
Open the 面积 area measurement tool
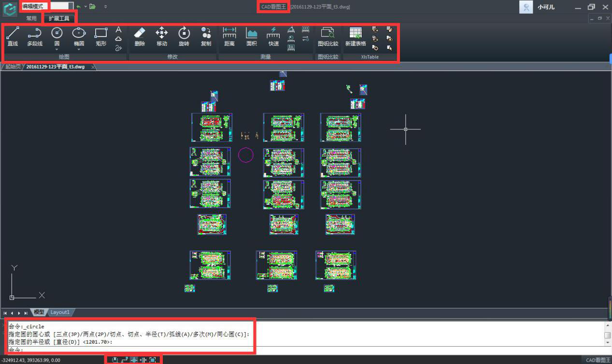pos(251,37)
